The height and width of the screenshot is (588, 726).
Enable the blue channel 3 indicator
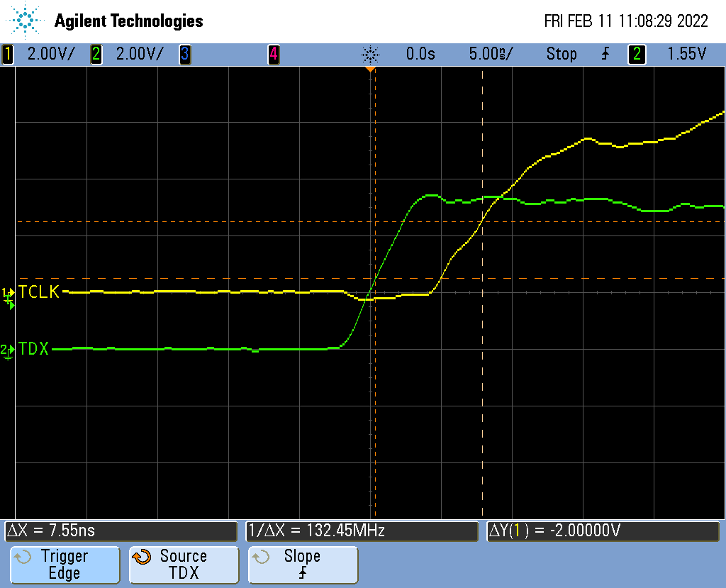tap(184, 54)
